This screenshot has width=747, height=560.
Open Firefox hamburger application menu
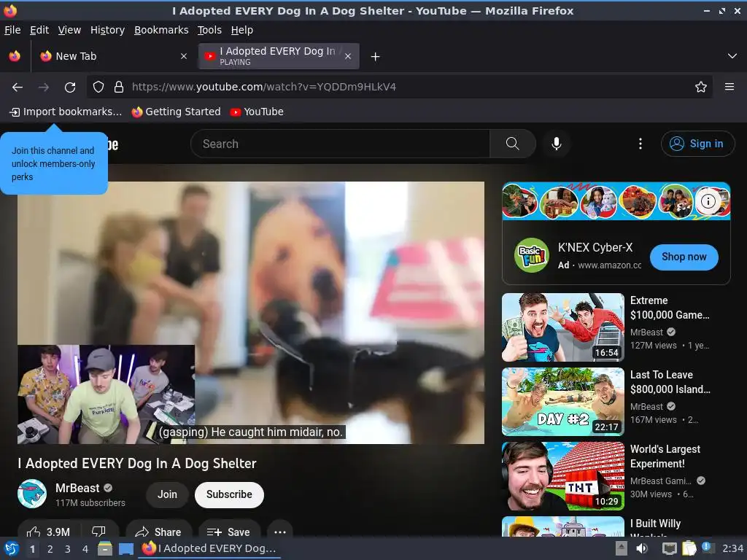[729, 87]
